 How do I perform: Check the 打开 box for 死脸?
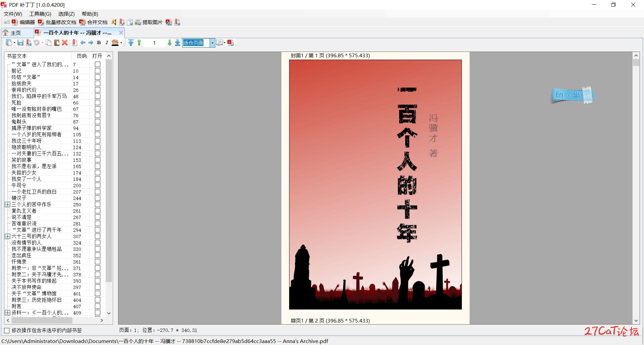coord(98,102)
